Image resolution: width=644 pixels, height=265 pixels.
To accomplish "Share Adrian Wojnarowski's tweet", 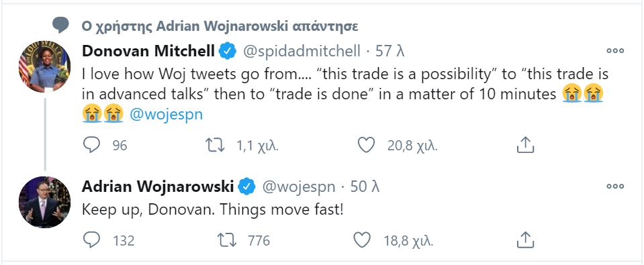I will pos(525,240).
